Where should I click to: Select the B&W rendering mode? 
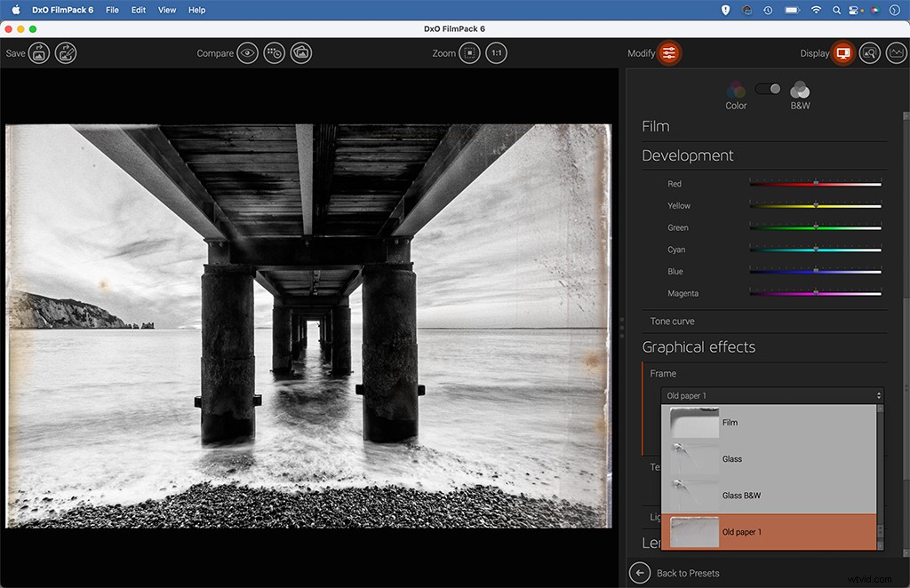click(x=799, y=92)
